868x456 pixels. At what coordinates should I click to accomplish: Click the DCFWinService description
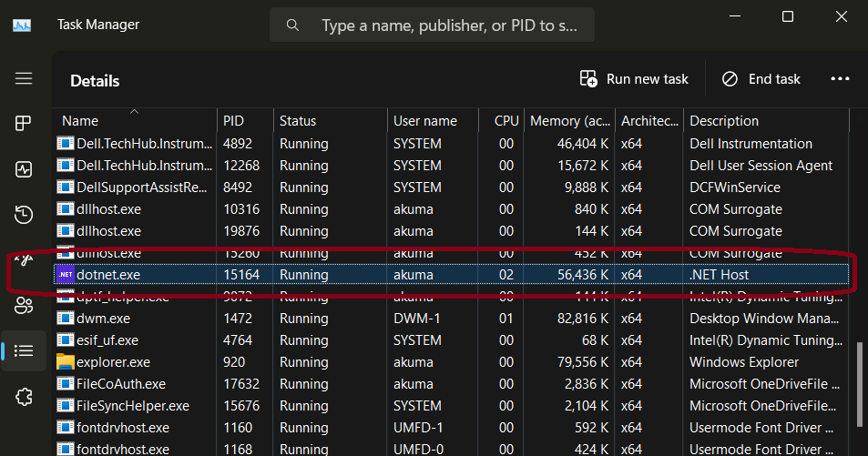pos(735,187)
